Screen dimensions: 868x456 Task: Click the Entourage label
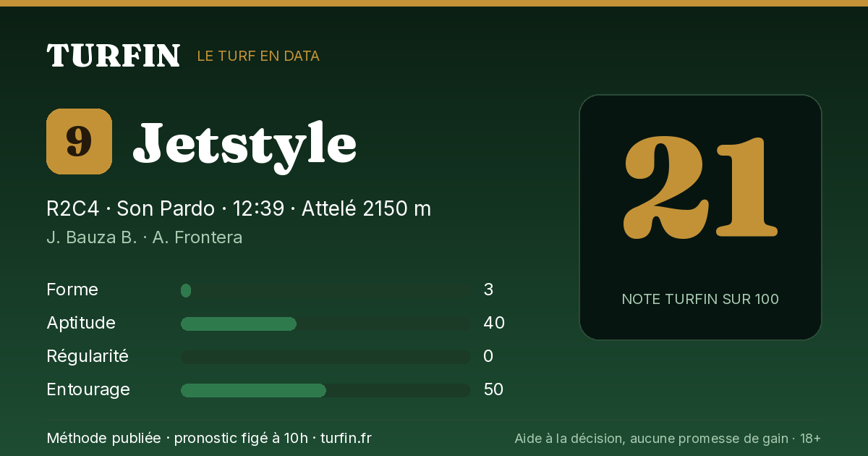click(88, 389)
